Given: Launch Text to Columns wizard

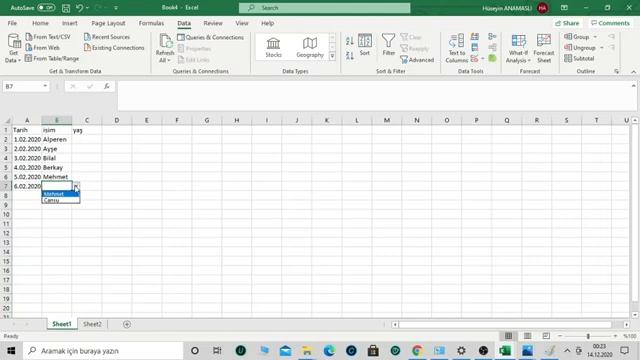Looking at the screenshot, I should pos(456,48).
